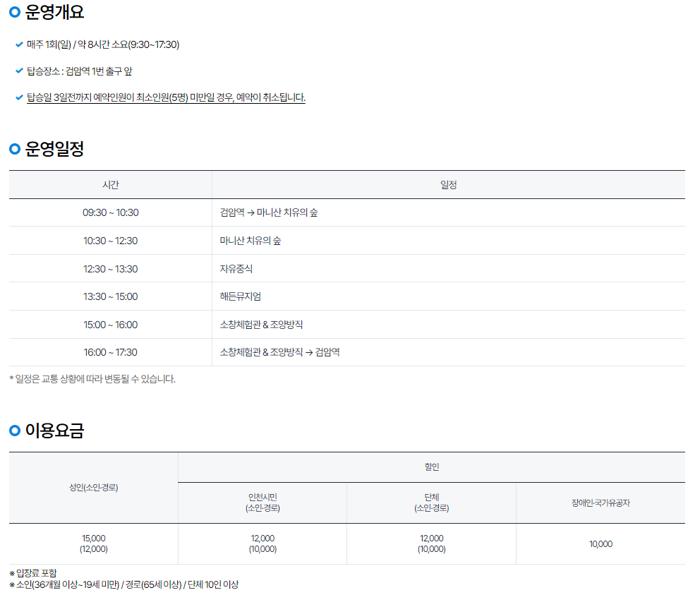Select the lone 10,000 fare cell

[601, 544]
